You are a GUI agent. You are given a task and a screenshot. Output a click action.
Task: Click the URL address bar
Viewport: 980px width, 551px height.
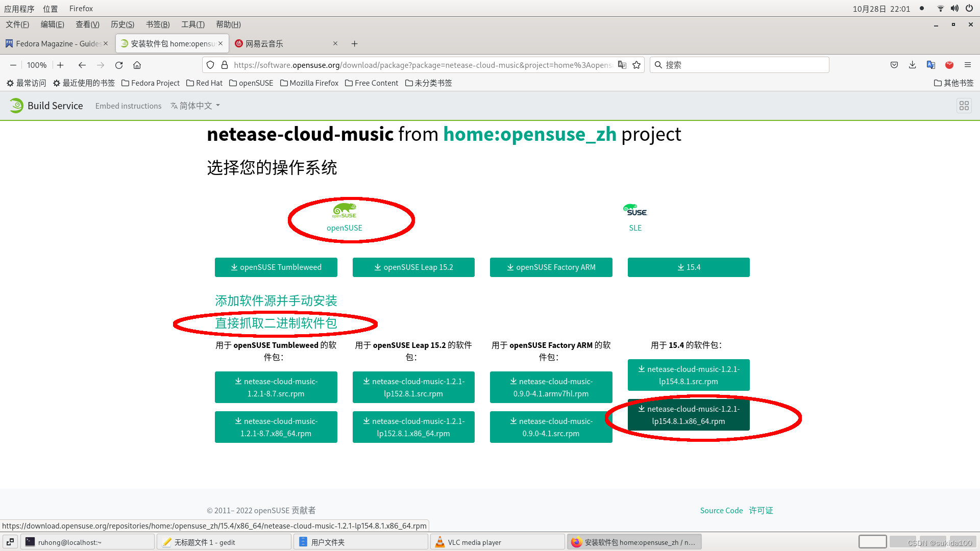[423, 65]
